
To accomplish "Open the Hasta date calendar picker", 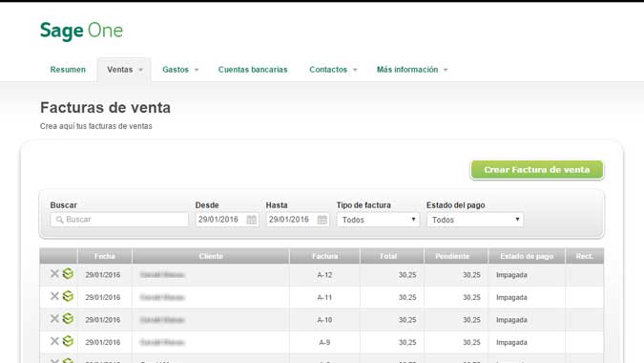I will coord(322,220).
